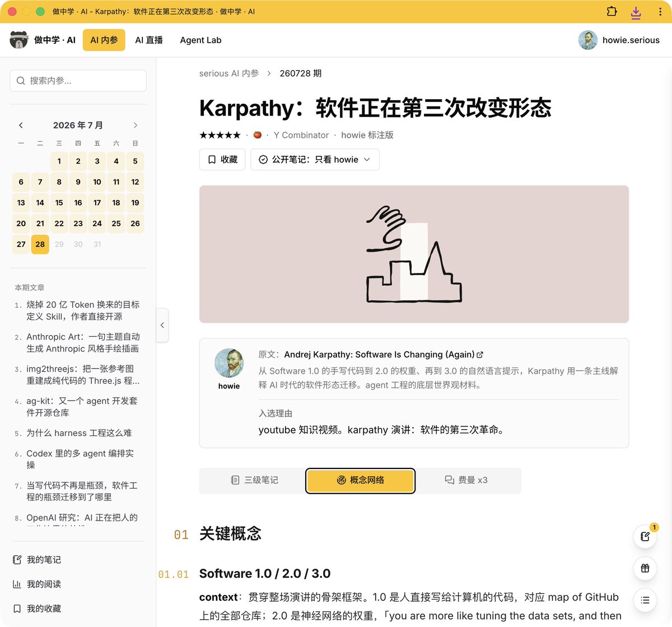This screenshot has width=672, height=627.
Task: Select July 27 in the calendar
Action: [21, 244]
